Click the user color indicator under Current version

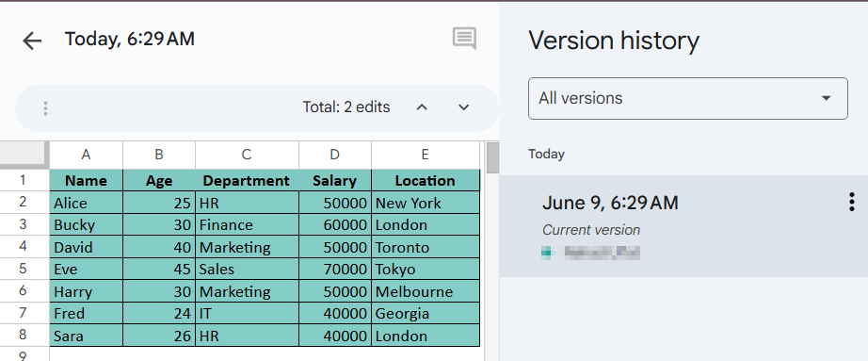546,253
